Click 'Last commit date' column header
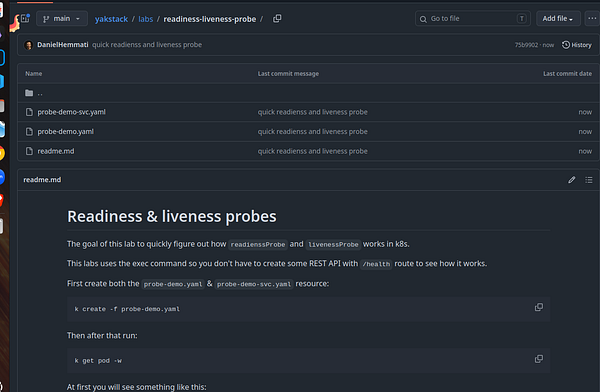The height and width of the screenshot is (392, 600). (567, 74)
